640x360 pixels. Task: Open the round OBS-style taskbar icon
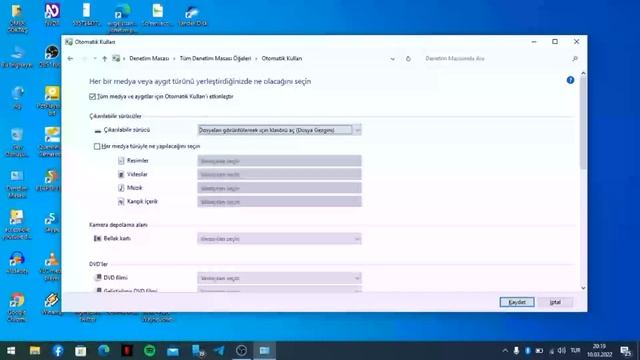click(242, 351)
